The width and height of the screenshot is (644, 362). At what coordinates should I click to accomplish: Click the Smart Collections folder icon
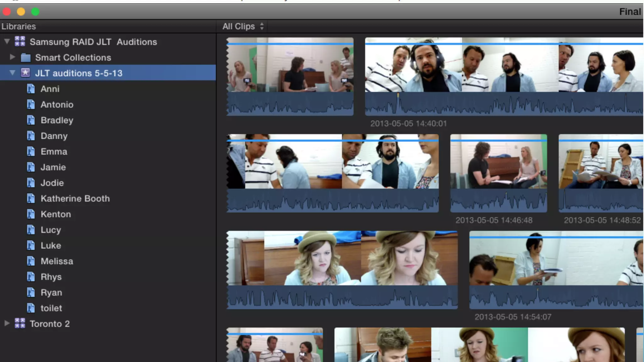25,58
